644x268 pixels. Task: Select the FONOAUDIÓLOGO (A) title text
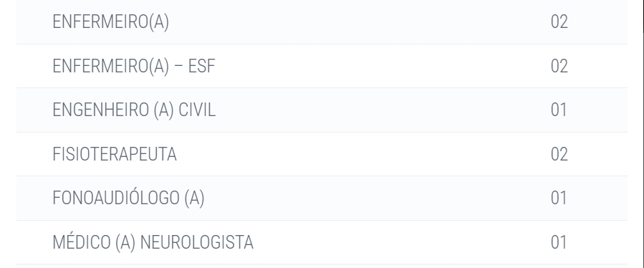point(128,198)
